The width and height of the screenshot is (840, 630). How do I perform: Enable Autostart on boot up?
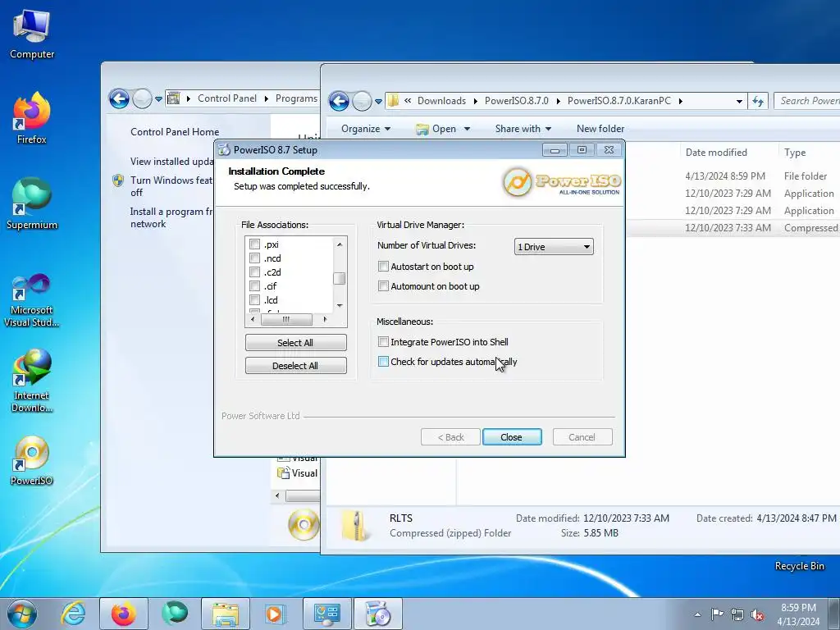383,267
